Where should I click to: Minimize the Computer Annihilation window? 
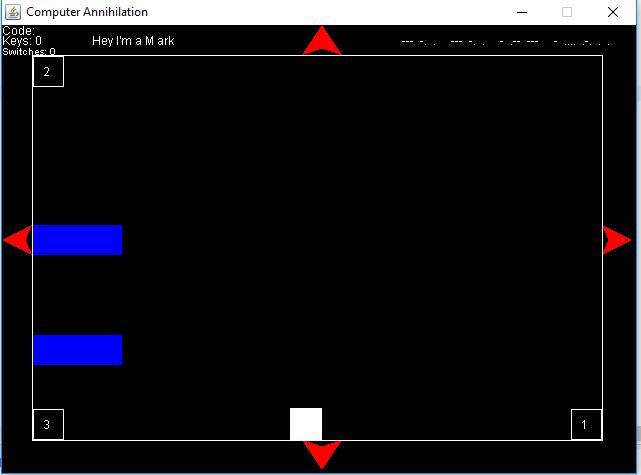point(522,12)
